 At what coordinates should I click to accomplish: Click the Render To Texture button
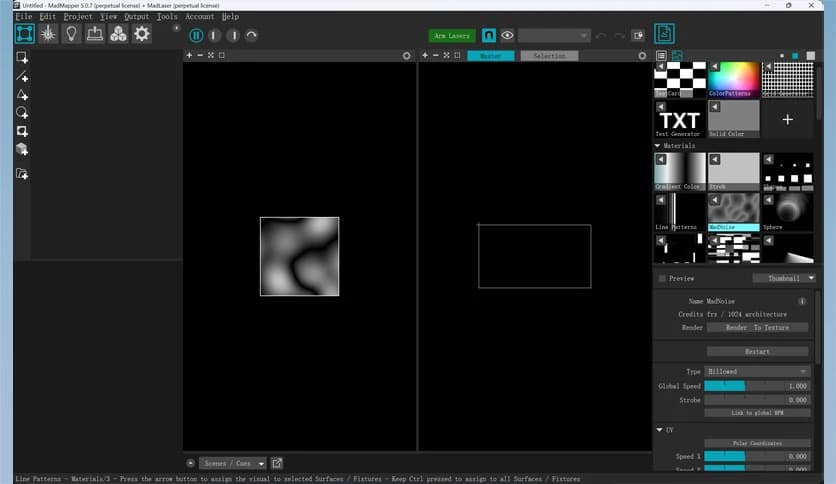click(x=757, y=327)
